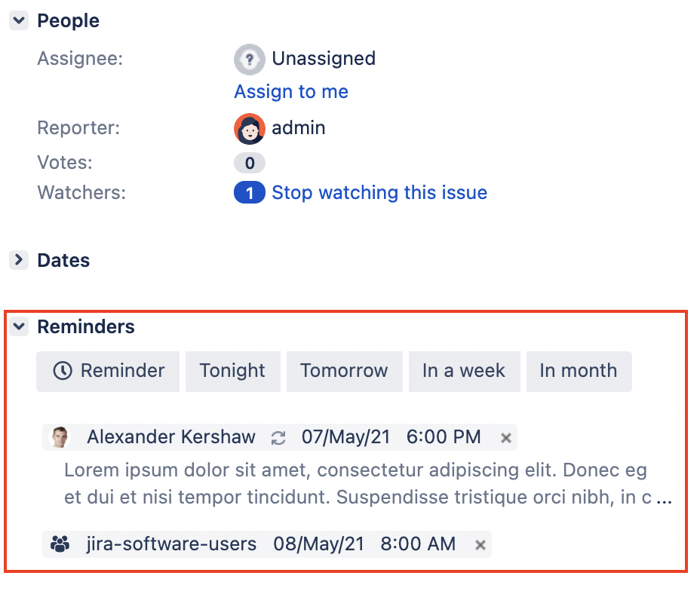700x591 pixels.
Task: Set a reminder for Tonight
Action: 232,371
